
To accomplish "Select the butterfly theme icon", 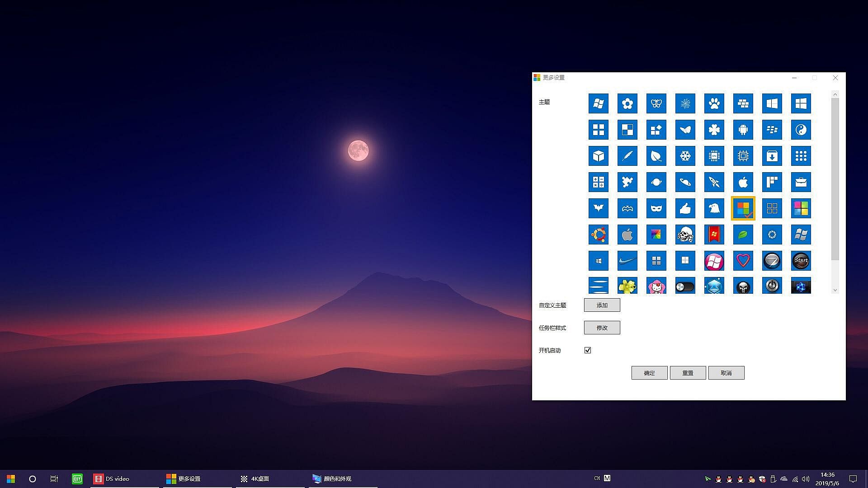I will 656,103.
